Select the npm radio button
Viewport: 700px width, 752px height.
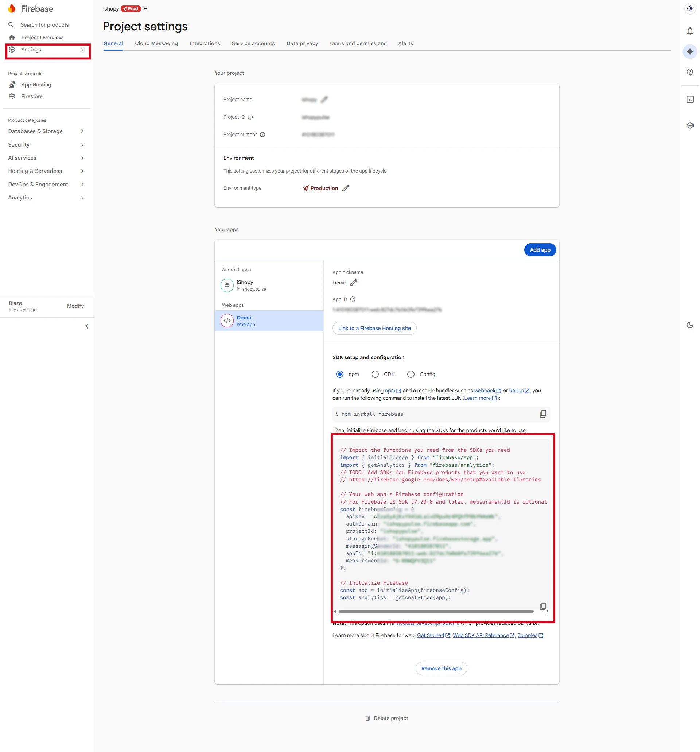point(339,374)
